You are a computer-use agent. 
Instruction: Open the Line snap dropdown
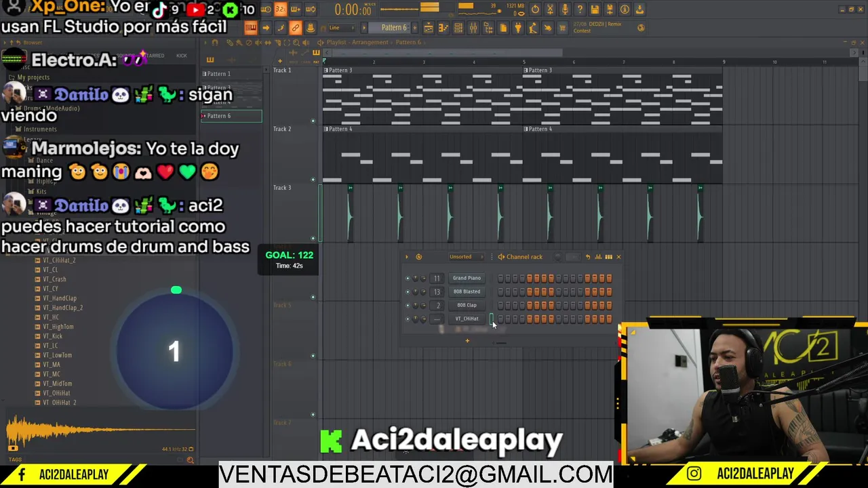tap(342, 28)
